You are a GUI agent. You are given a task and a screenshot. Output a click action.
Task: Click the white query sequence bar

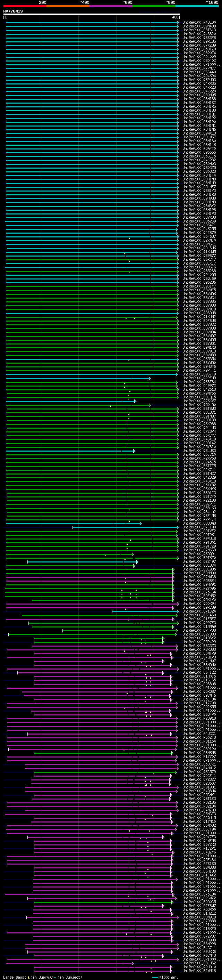pos(92,15)
